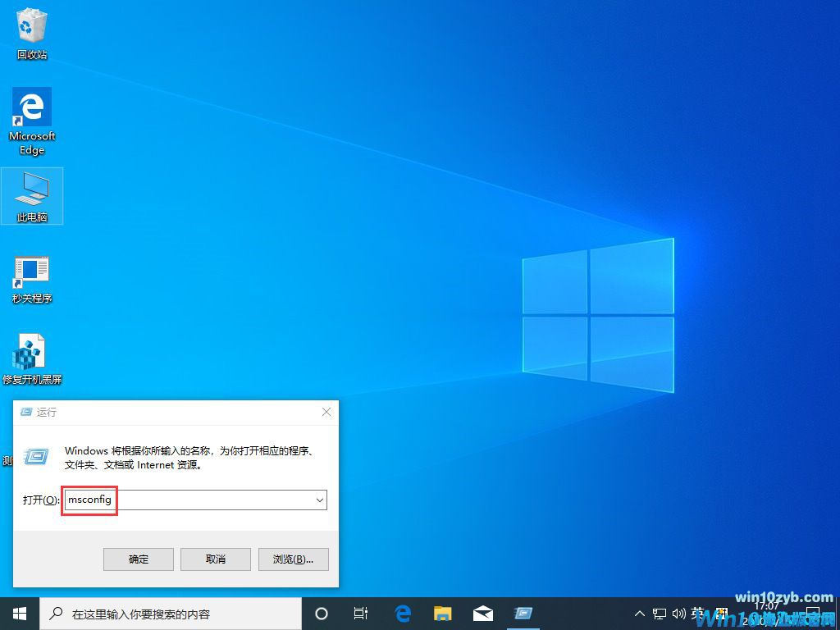Open the volume control from the tray
The height and width of the screenshot is (630, 840).
coord(680,613)
